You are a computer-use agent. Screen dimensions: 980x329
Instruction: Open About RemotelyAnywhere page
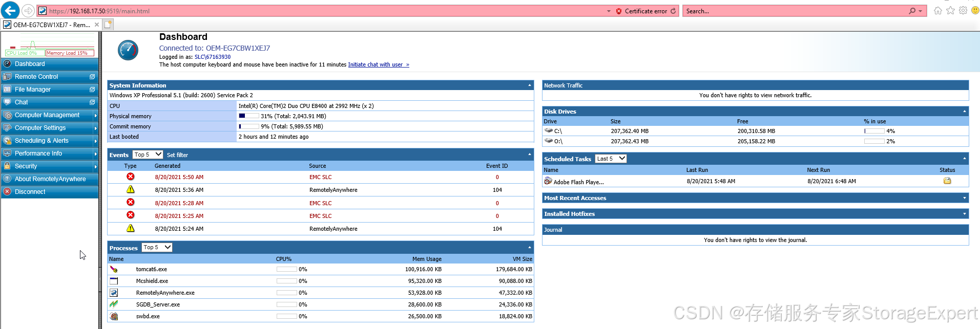point(49,179)
